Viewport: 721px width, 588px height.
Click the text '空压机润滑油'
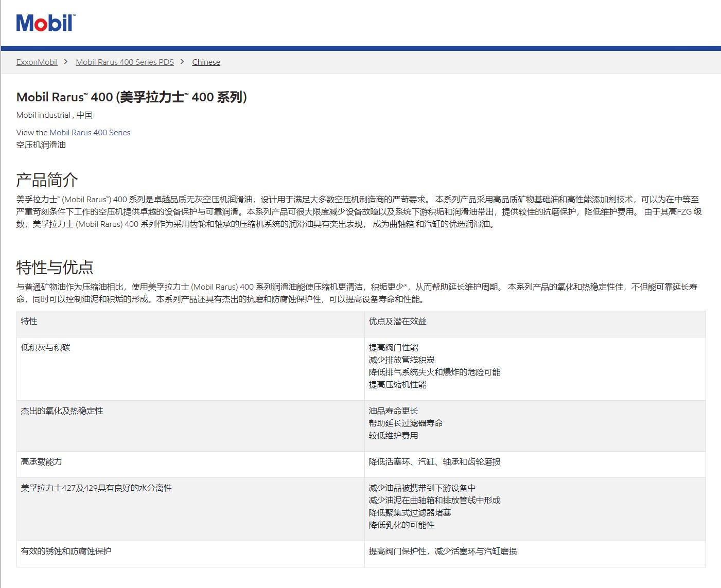[41, 145]
